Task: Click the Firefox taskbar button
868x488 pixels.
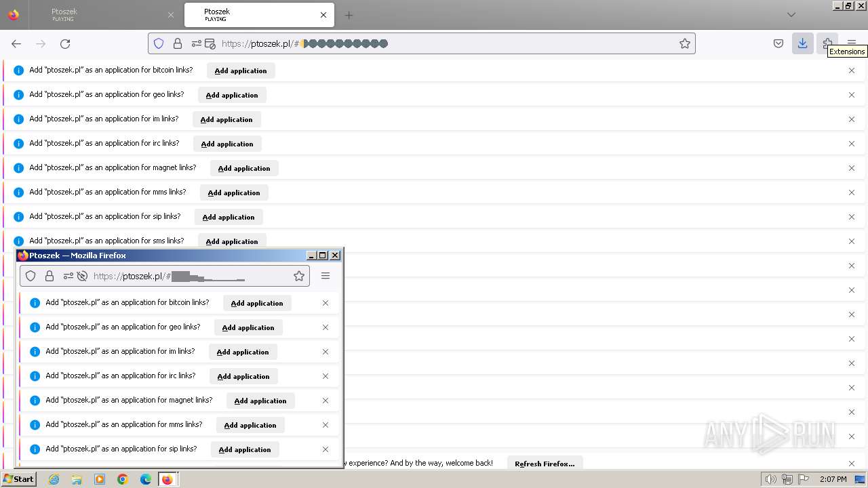Action: click(x=167, y=479)
